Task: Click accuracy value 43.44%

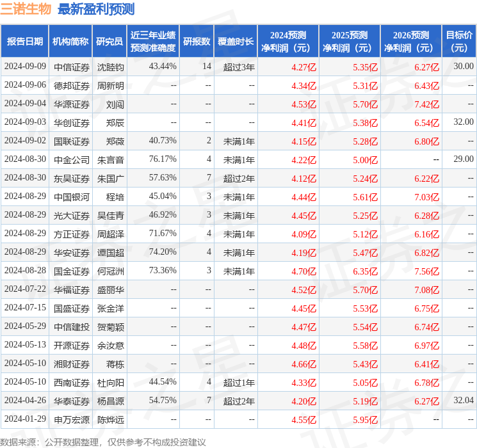Action: point(163,66)
